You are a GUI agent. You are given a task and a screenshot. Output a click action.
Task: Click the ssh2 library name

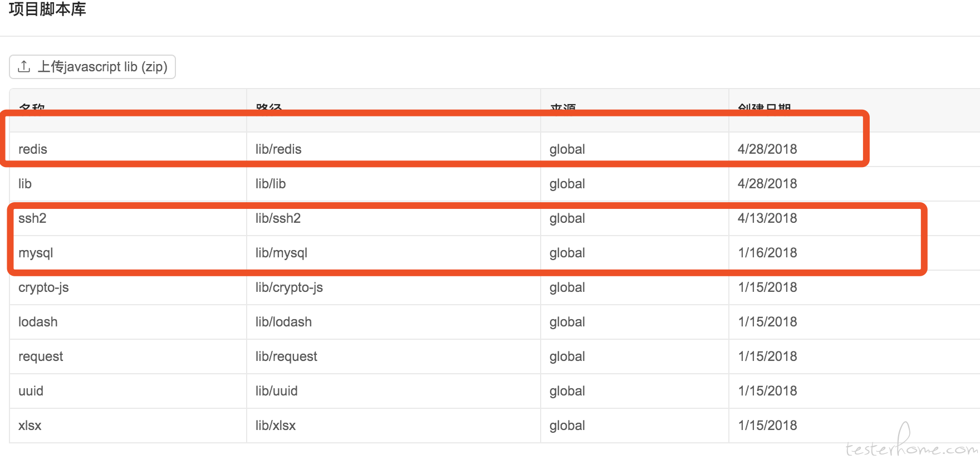coord(32,218)
